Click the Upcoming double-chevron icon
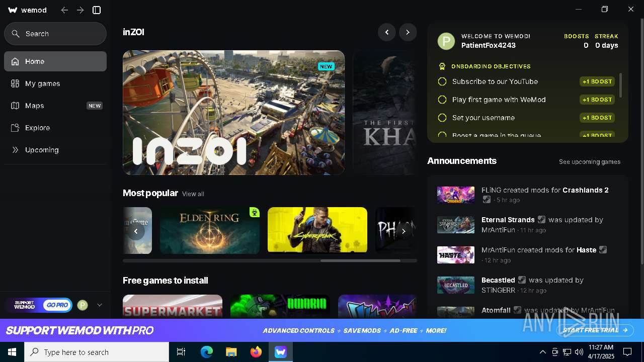This screenshot has width=644, height=362. 15,150
